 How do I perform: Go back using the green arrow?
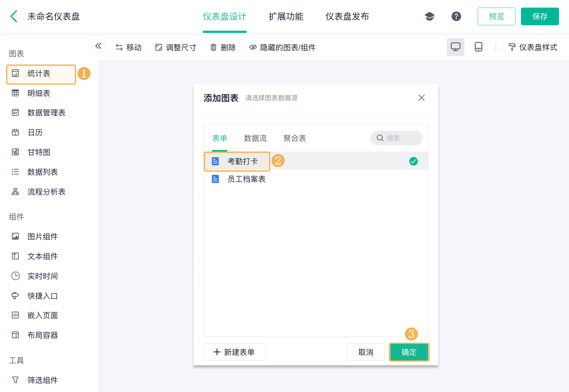[14, 16]
